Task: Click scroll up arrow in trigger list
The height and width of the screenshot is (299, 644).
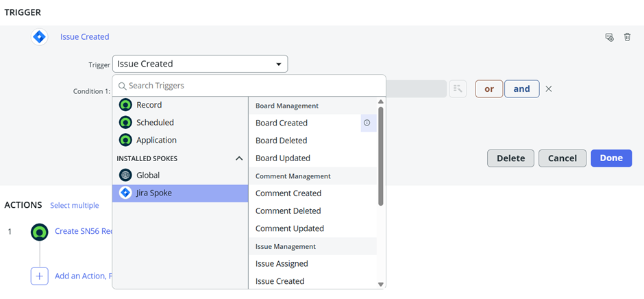Action: tap(380, 101)
